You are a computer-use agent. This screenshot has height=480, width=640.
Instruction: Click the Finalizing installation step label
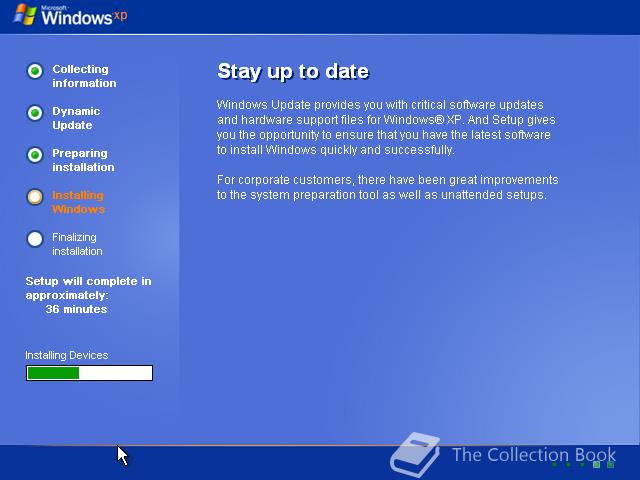tap(77, 244)
